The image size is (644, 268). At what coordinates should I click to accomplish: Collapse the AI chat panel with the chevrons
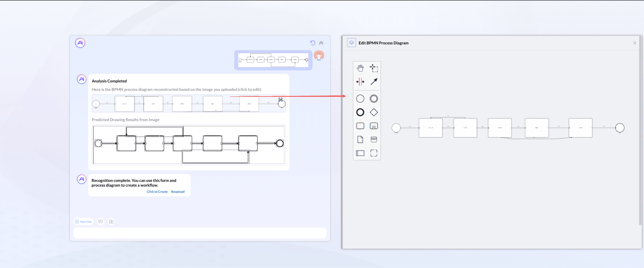tap(321, 43)
